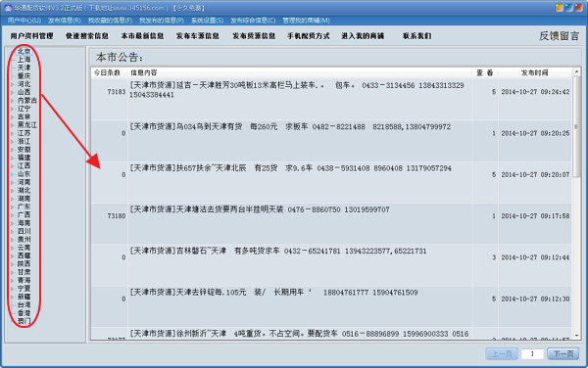Select 云南 in the region tree

(24, 248)
